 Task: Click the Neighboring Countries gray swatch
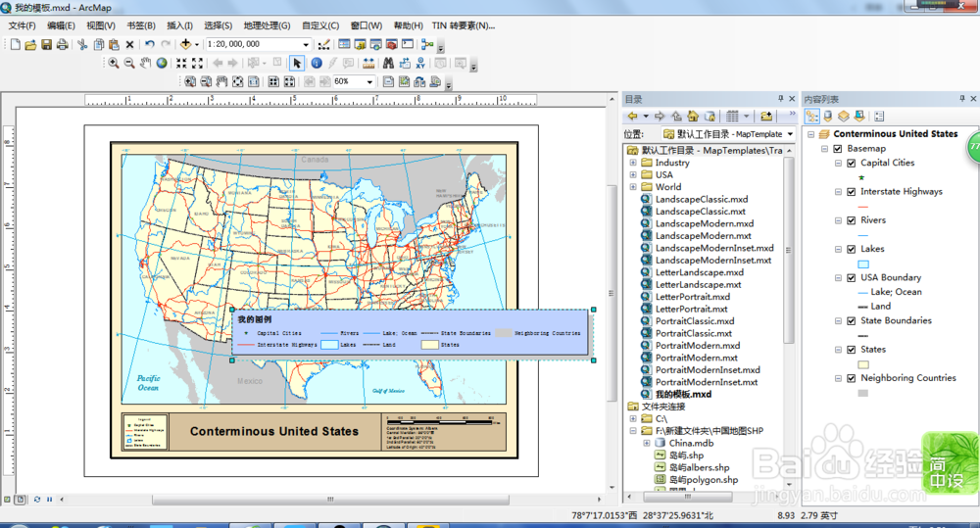tap(863, 393)
